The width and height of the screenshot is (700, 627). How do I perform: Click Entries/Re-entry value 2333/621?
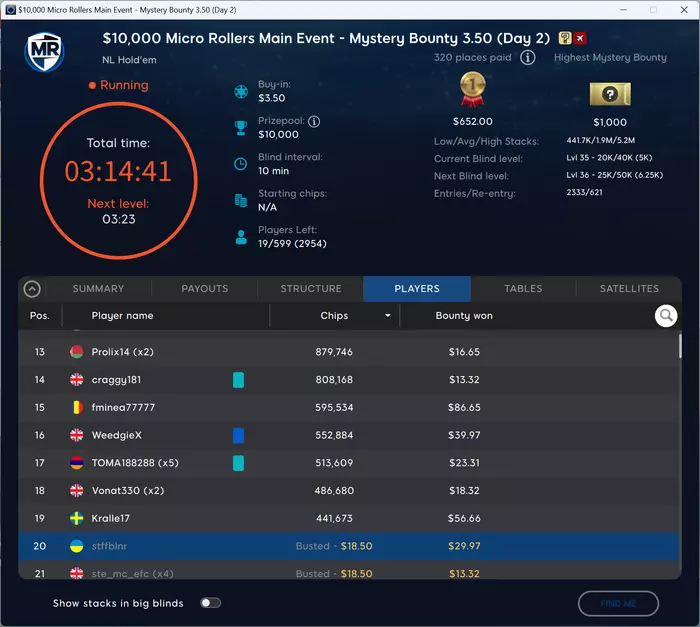pyautogui.click(x=584, y=192)
